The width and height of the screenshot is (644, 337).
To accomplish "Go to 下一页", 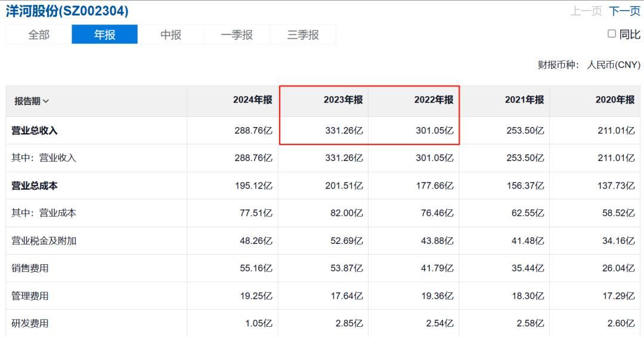I will [x=624, y=11].
